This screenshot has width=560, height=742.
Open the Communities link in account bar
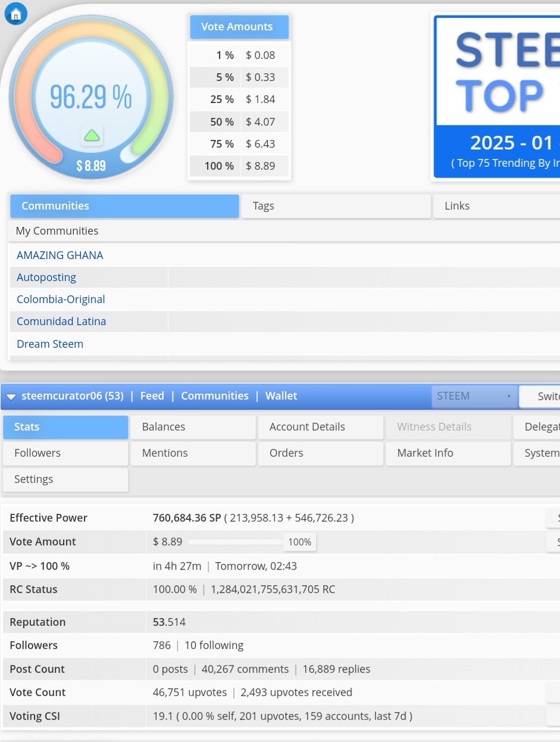point(215,396)
